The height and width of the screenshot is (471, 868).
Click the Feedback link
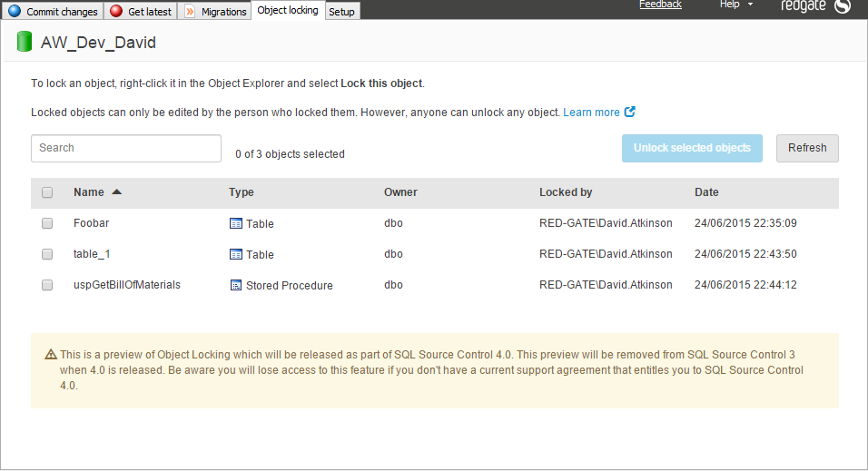(x=660, y=5)
